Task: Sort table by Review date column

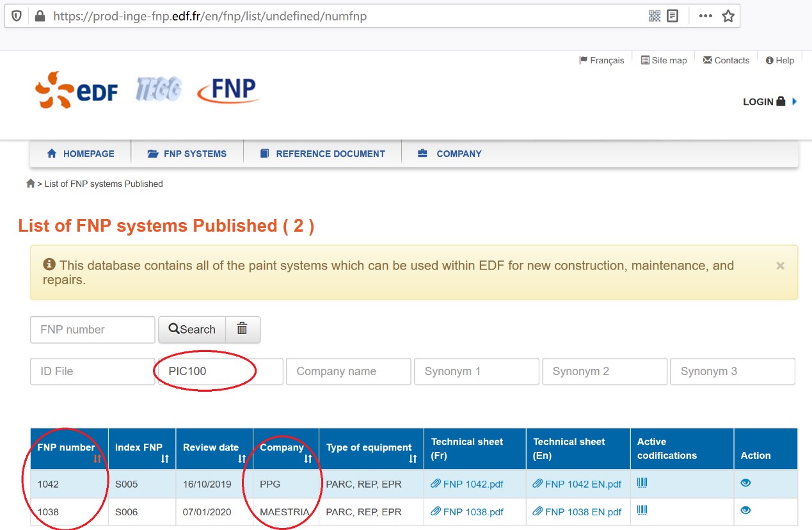Action: tap(242, 459)
